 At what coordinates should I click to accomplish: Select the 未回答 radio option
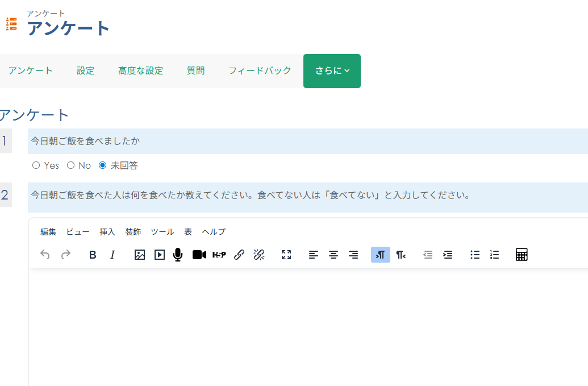102,165
